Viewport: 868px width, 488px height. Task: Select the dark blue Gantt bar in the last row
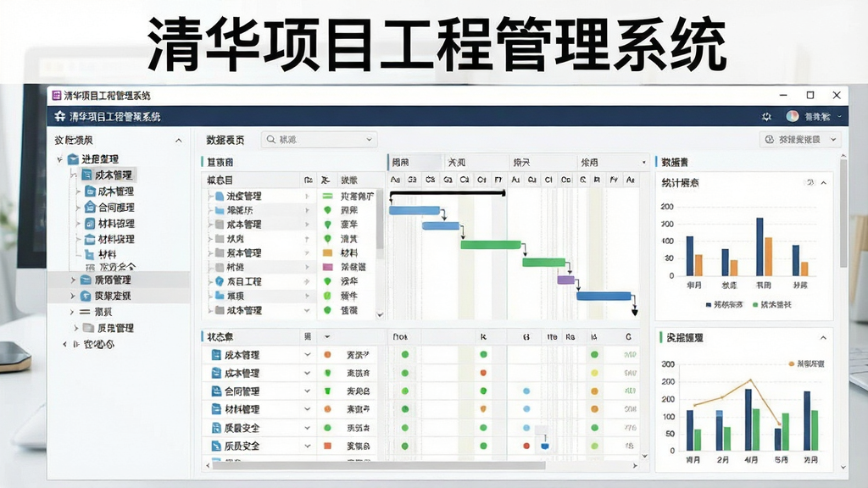coord(604,296)
